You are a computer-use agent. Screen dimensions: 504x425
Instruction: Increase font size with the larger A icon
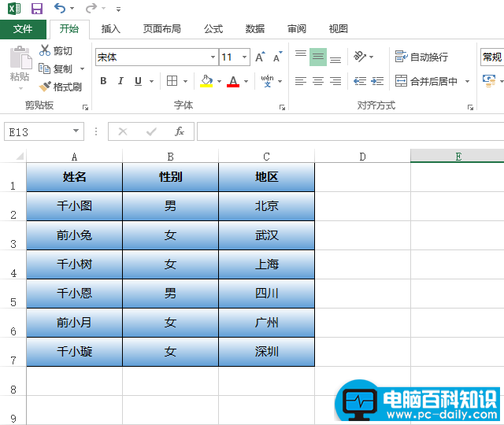coord(261,57)
